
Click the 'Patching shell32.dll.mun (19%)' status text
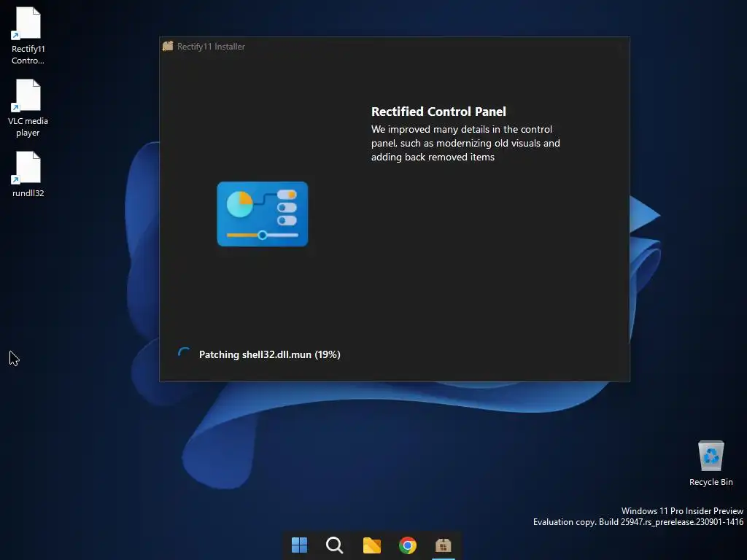pyautogui.click(x=270, y=354)
